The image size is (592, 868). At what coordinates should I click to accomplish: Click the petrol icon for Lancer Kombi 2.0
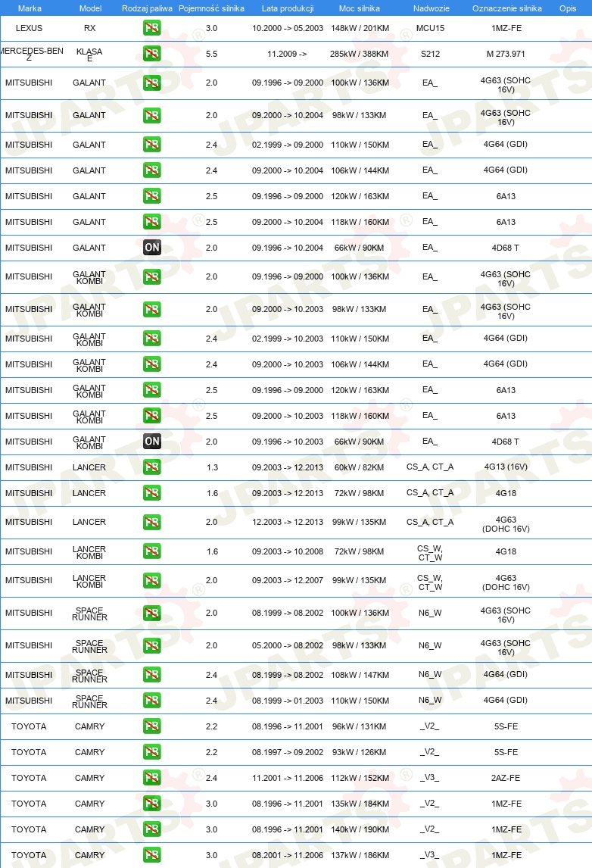pos(151,580)
